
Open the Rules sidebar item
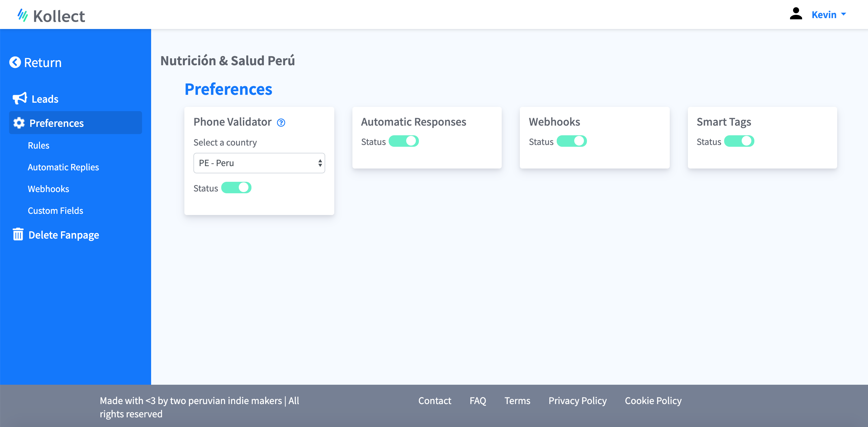(38, 146)
